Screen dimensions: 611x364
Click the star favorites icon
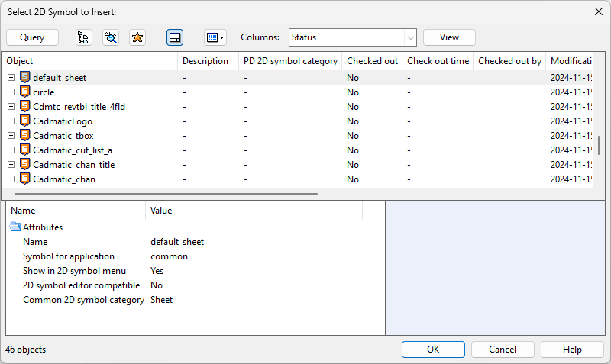137,37
